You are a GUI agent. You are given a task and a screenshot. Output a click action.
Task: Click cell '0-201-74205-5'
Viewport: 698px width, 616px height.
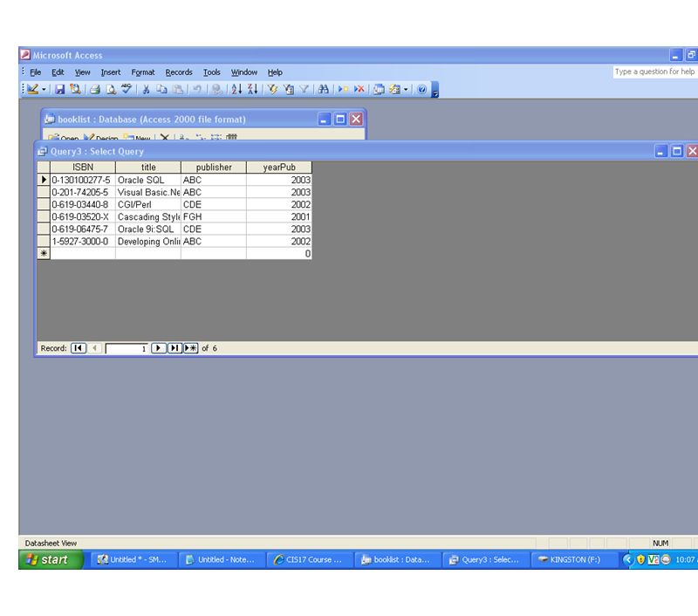coord(83,192)
